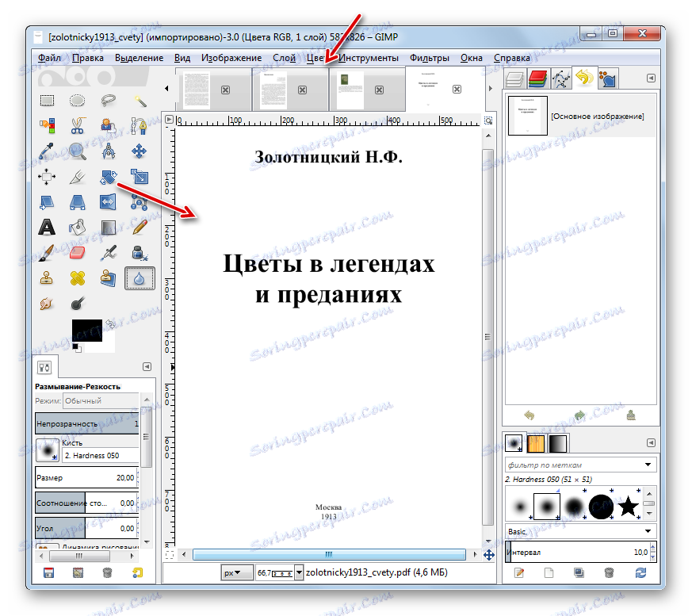Open the Файл menu
The image size is (692, 616).
(x=49, y=58)
